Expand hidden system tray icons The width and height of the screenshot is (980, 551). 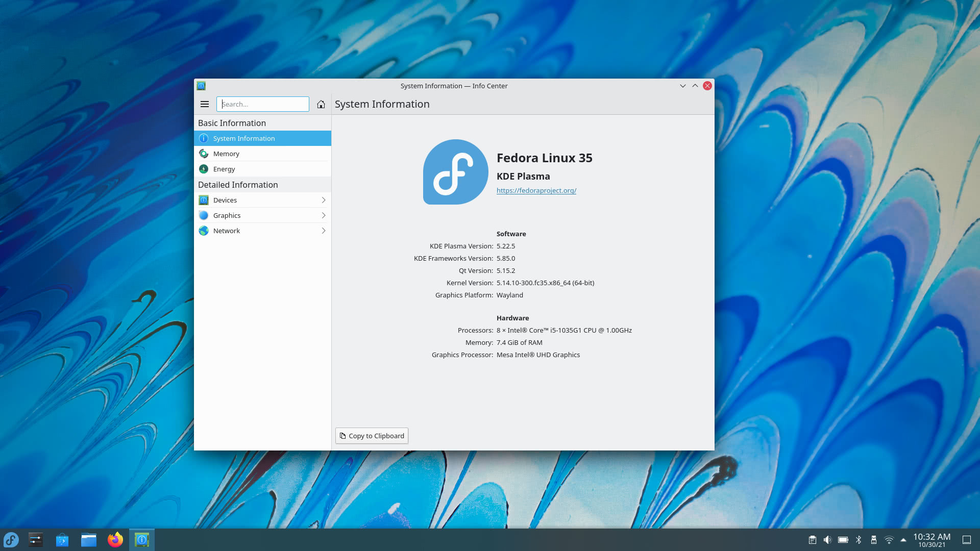[x=904, y=539]
